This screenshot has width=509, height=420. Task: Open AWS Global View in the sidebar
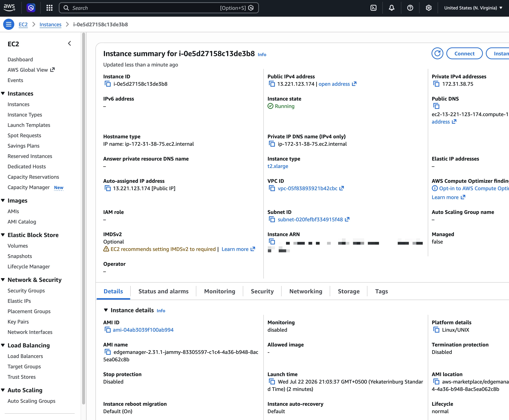pyautogui.click(x=31, y=70)
